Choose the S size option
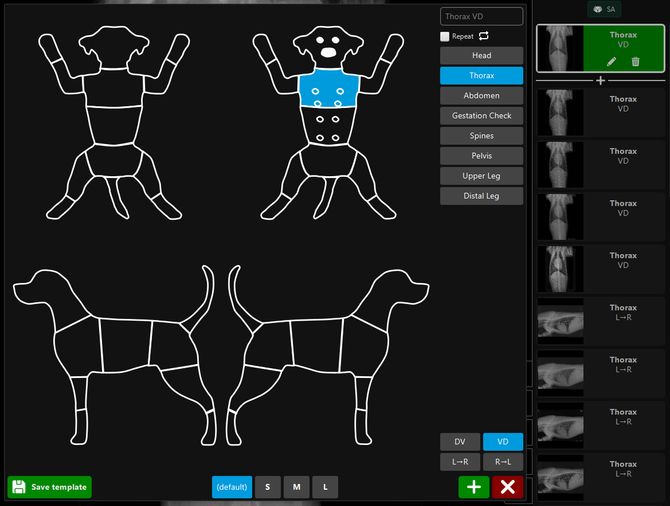Viewport: 670px width, 506px height. pyautogui.click(x=267, y=487)
